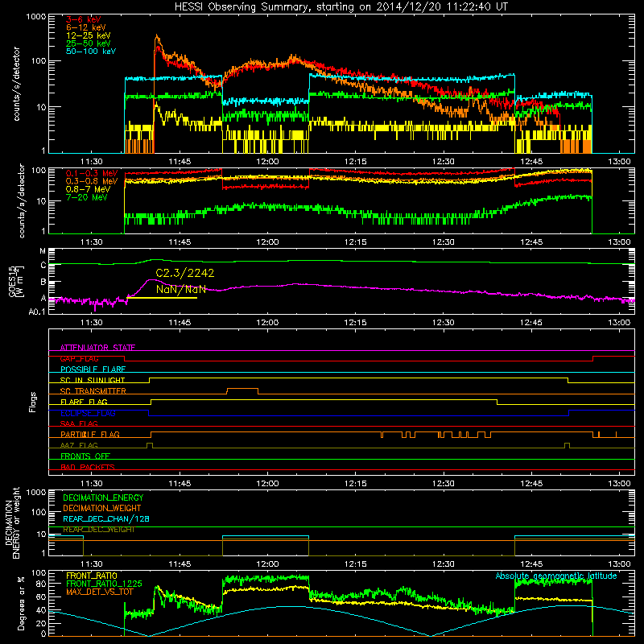Image resolution: width=644 pixels, height=644 pixels.
Task: Select the BAD_PACKETS flag label
Action: pyautogui.click(x=88, y=467)
